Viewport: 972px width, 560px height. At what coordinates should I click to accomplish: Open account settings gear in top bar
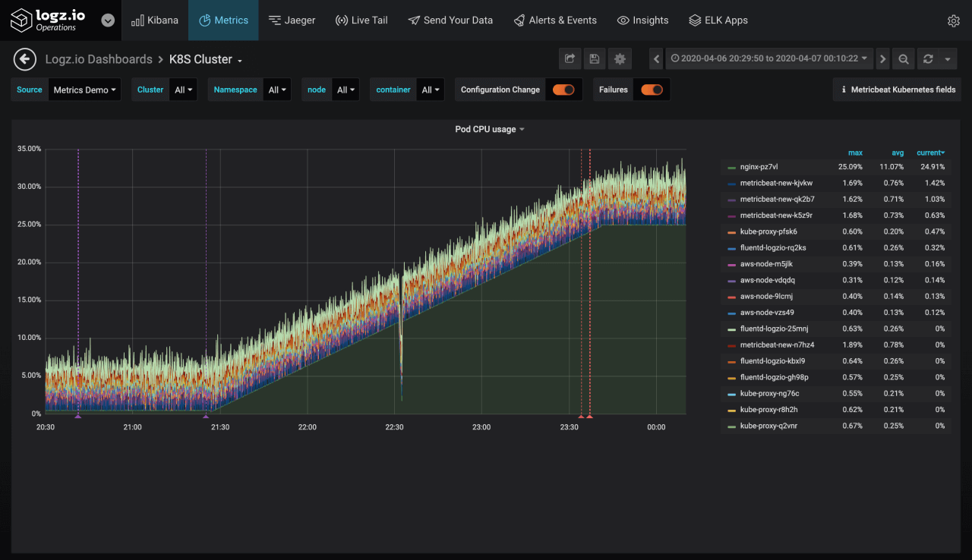tap(954, 20)
